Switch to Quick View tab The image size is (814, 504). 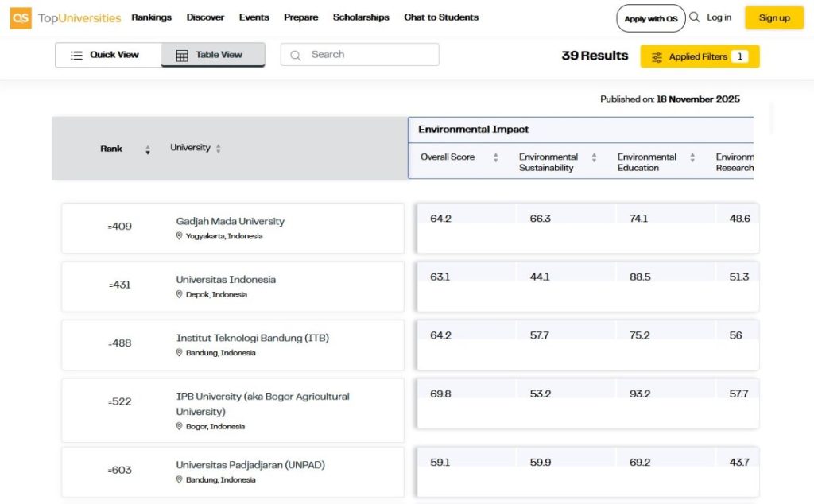108,55
